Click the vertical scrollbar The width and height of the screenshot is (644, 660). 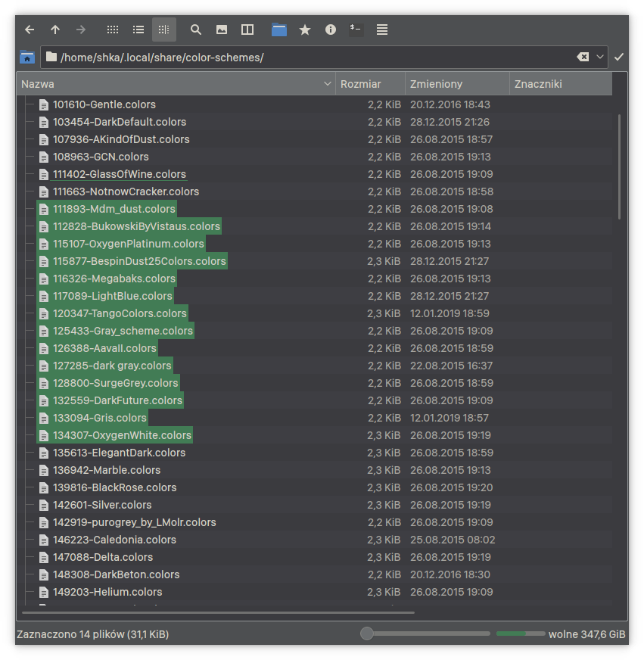pyautogui.click(x=619, y=167)
